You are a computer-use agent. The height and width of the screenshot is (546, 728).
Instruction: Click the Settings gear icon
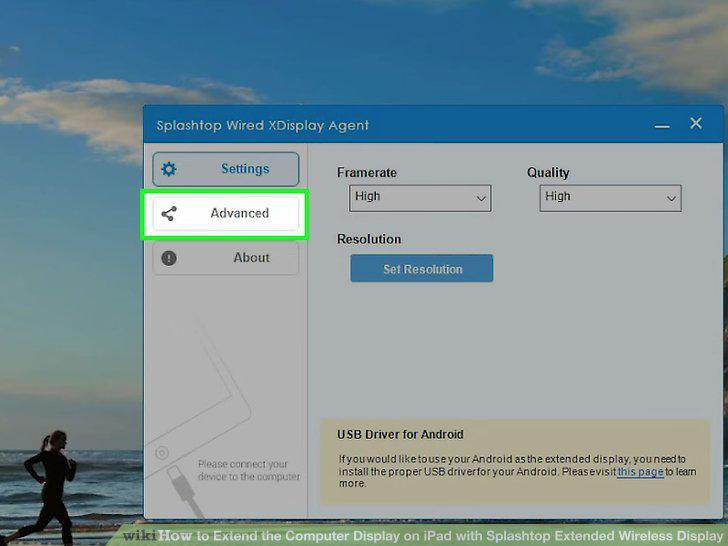pos(169,169)
